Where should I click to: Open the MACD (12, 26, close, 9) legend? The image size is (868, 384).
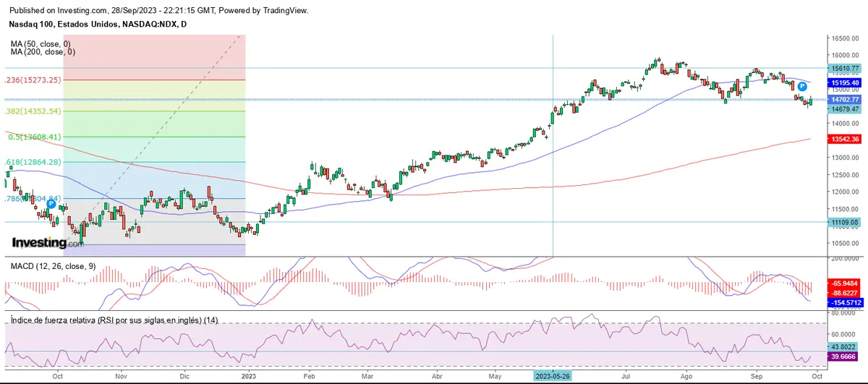click(x=54, y=266)
